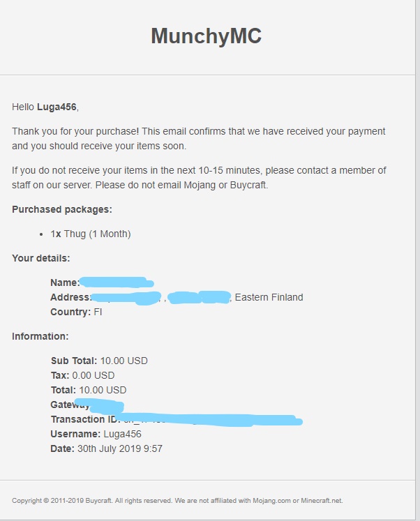
Task: Click the 'Address:' label
Action: [x=70, y=297]
